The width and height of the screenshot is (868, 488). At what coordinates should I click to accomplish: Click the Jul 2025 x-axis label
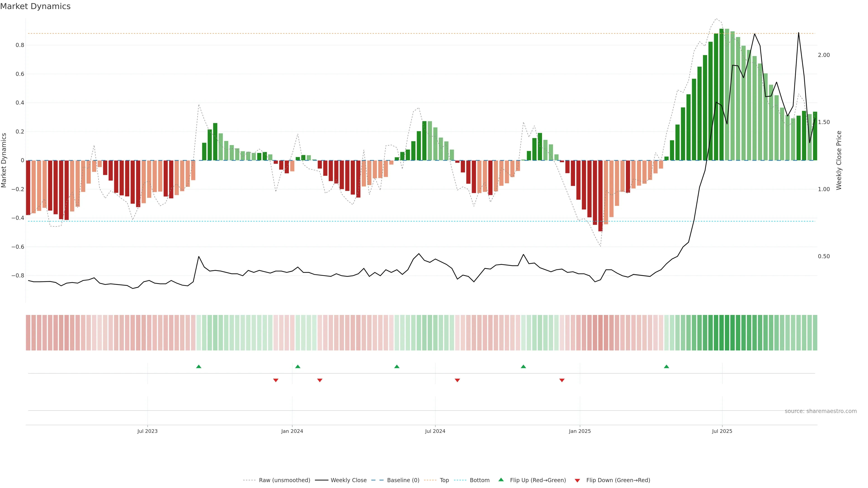(x=722, y=431)
